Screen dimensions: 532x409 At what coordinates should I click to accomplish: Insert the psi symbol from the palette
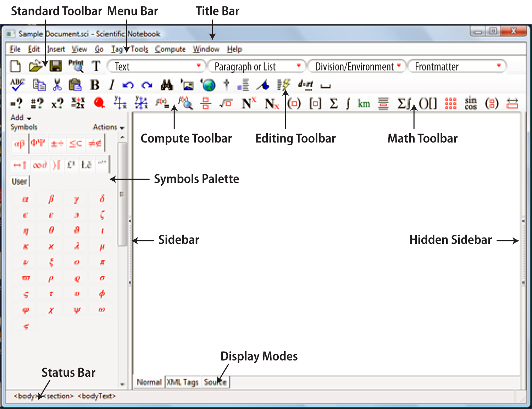click(x=77, y=310)
